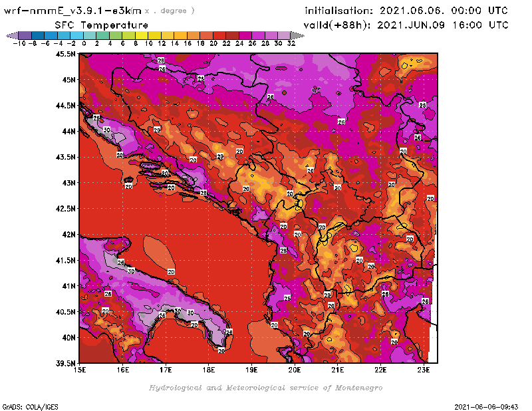Screen dimensions: 532x411
Task: Click the 43N latitude label
Action: coord(69,183)
